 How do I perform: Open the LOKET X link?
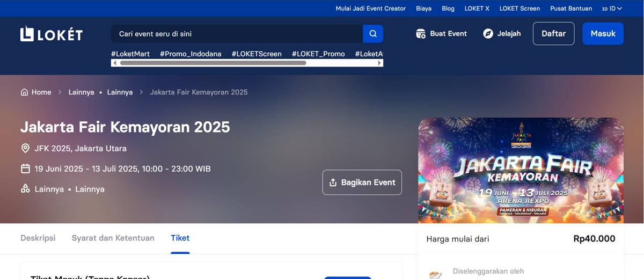477,9
